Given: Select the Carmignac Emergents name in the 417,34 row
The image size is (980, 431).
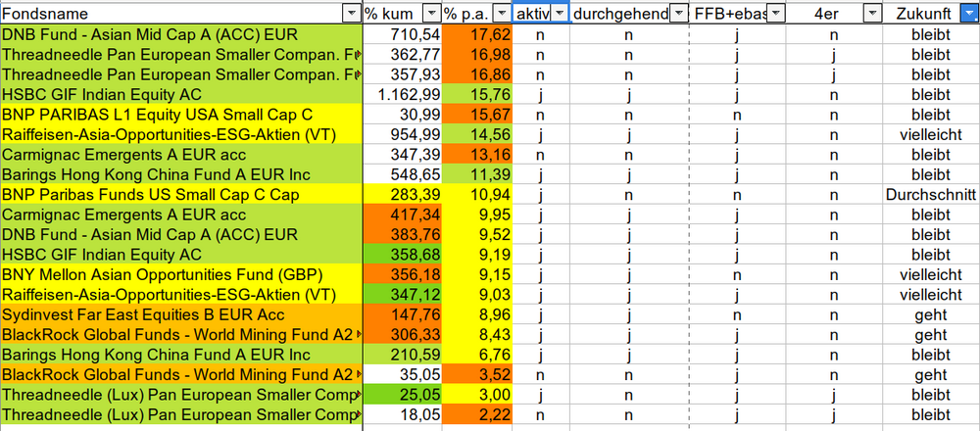Looking at the screenshot, I should click(181, 215).
